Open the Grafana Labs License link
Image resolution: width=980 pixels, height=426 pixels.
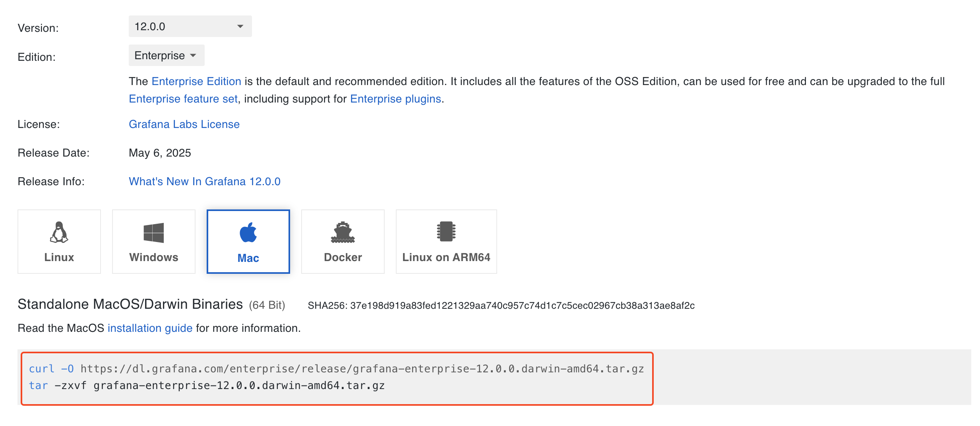coord(184,124)
